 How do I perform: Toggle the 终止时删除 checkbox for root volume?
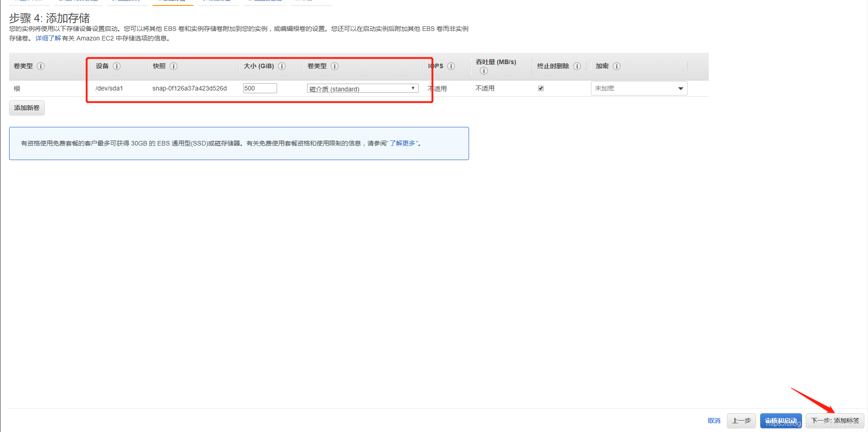(541, 88)
